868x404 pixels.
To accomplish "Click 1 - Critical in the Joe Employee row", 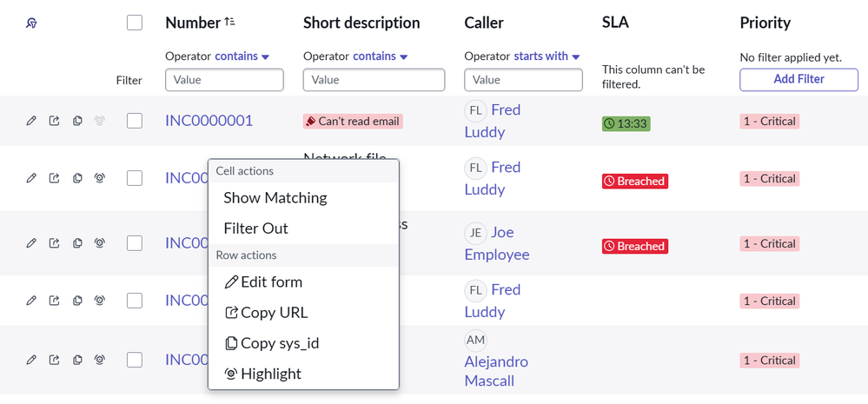I will [x=770, y=243].
